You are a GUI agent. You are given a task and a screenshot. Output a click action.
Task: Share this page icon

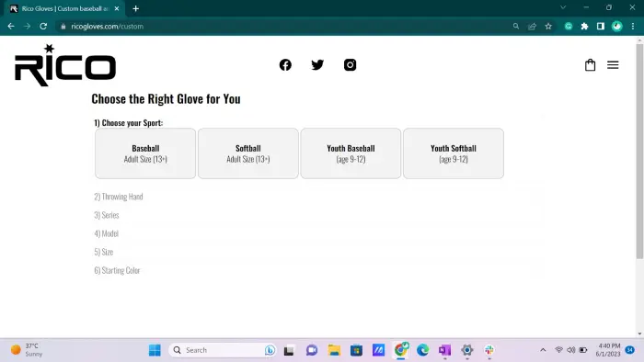(x=532, y=27)
